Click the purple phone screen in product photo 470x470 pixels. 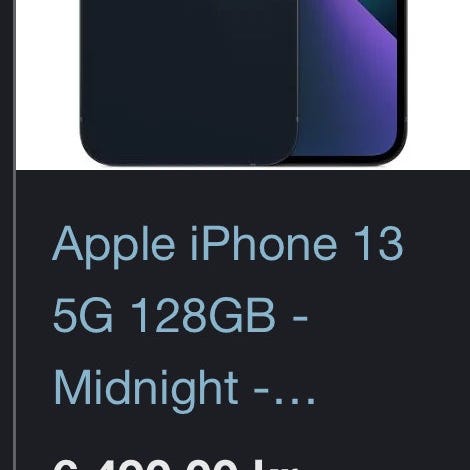click(347, 78)
